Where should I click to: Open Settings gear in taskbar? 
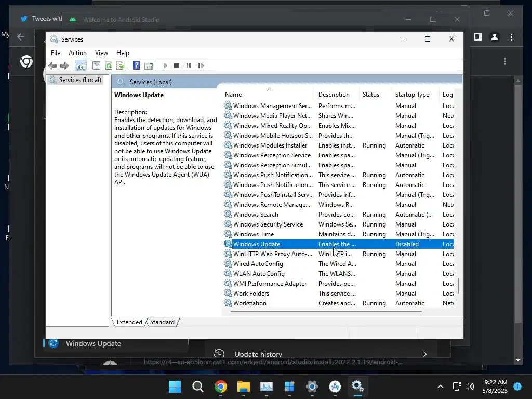pyautogui.click(x=312, y=387)
